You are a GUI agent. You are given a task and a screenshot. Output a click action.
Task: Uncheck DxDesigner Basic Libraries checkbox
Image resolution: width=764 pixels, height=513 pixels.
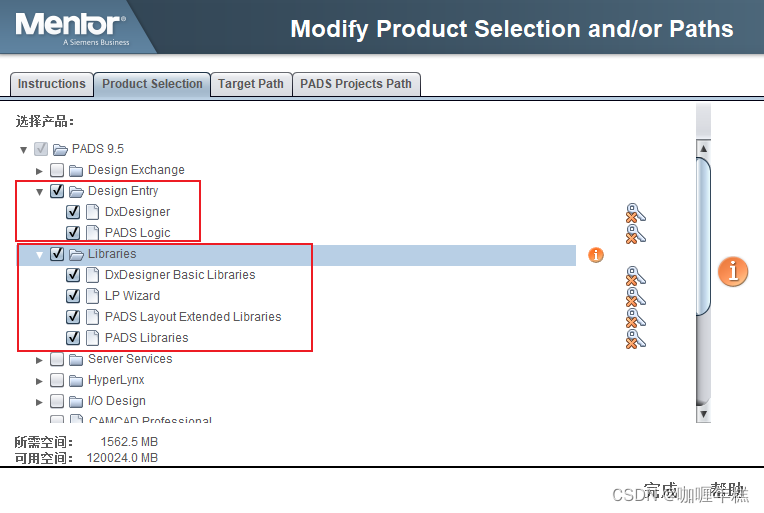[x=73, y=275]
